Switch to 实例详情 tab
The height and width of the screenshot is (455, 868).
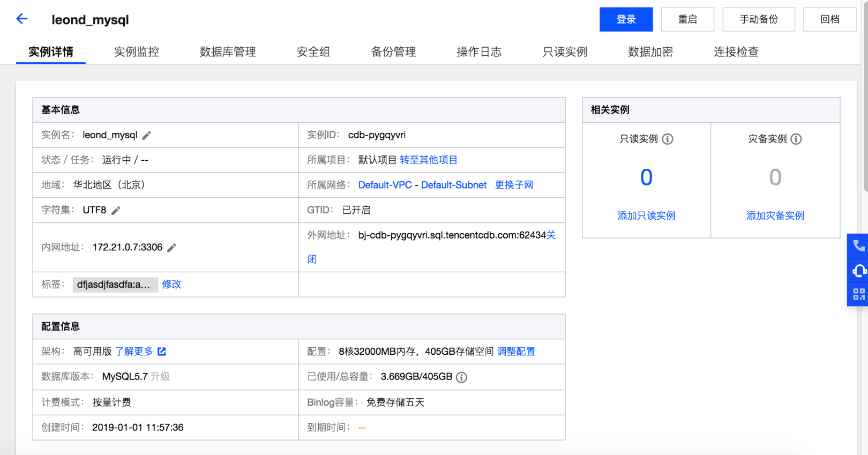coord(51,52)
